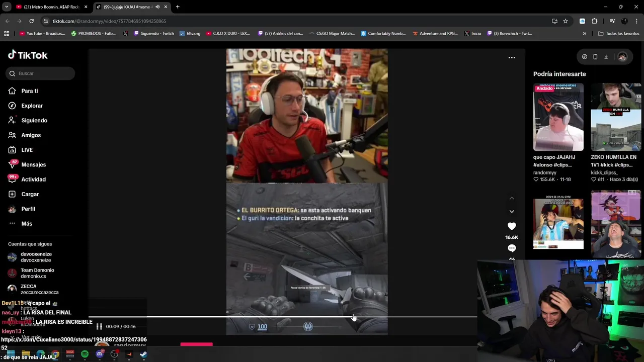Open Todos los favoritos folder
Image resolution: width=644 pixels, height=362 pixels.
(x=618, y=34)
